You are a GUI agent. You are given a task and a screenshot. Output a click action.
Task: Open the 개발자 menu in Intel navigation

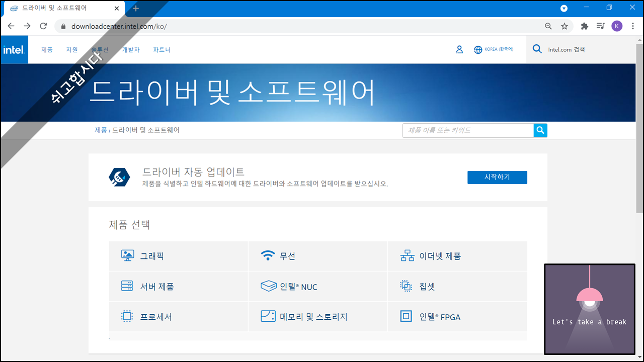click(x=131, y=50)
